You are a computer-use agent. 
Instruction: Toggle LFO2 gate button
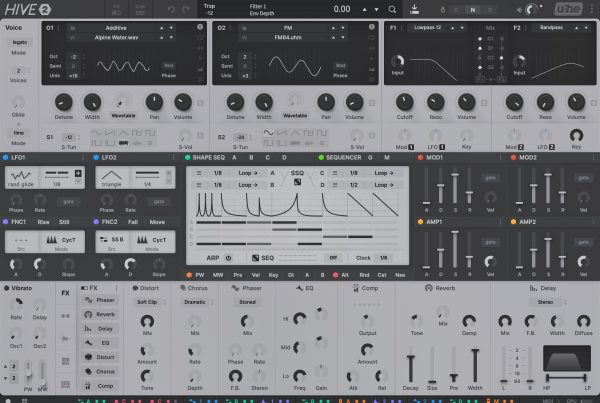159,201
